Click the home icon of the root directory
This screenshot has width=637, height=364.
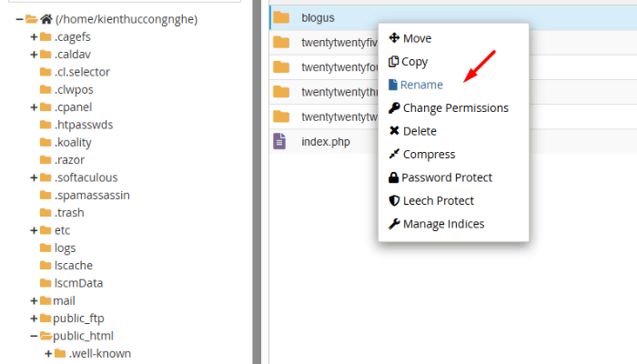pos(45,19)
